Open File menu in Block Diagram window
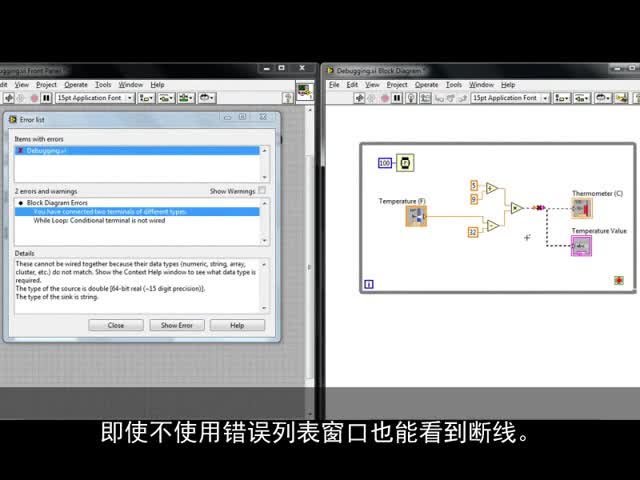This screenshot has height=480, width=640. click(x=334, y=84)
